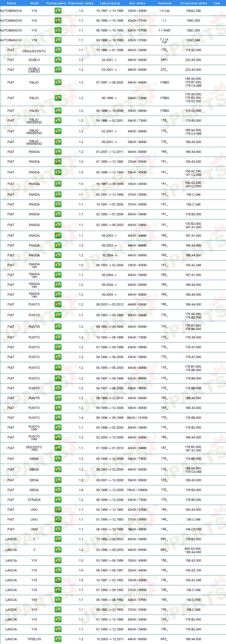Click production years 10.2003 -> 12.2011
This screenshot has height=644, width=226.
(x=110, y=639)
